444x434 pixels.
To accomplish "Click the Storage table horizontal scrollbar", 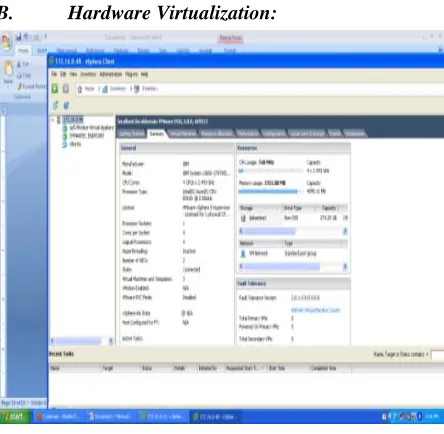I will pyautogui.click(x=293, y=231).
